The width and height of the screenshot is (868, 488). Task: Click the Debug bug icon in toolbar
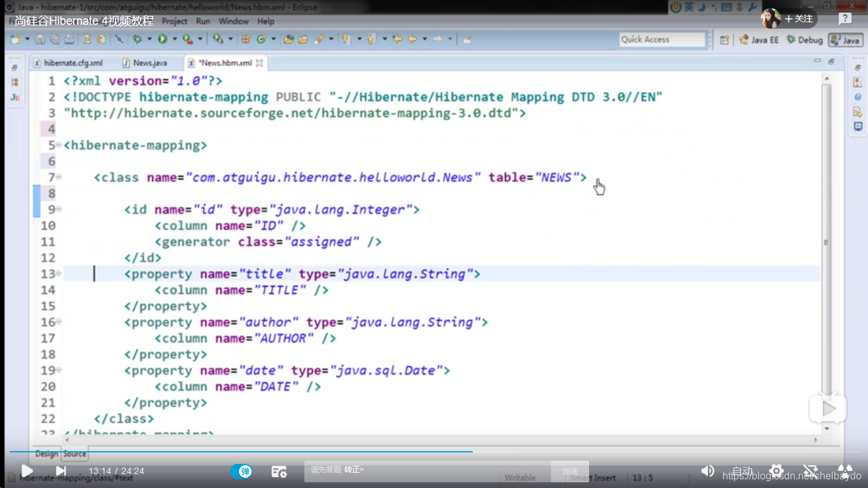pyautogui.click(x=137, y=39)
